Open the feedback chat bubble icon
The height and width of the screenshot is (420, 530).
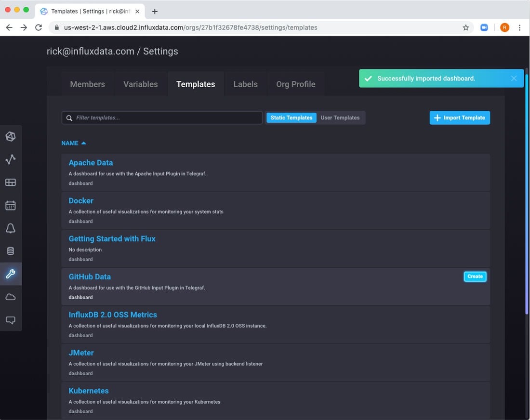click(x=11, y=320)
